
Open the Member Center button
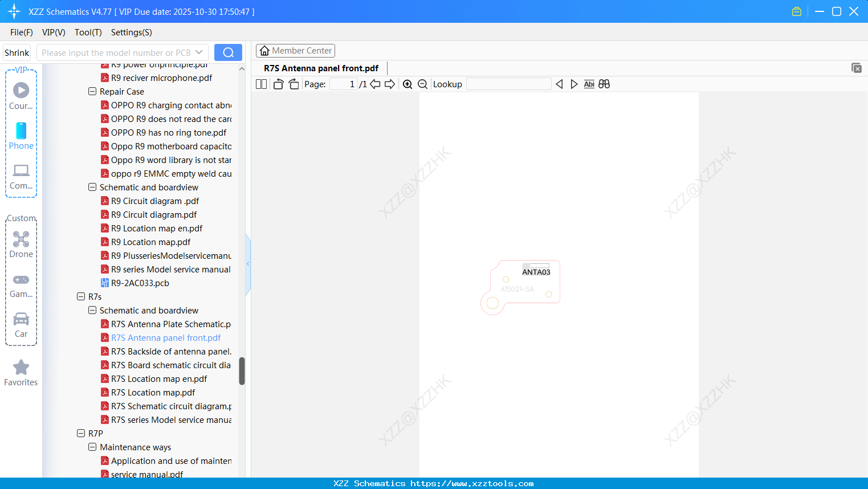[295, 51]
